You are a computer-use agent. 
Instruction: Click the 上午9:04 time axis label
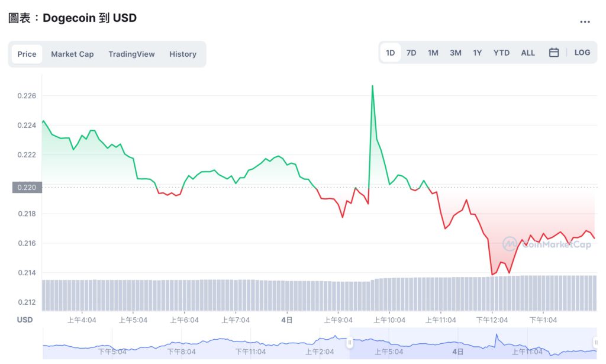click(338, 320)
